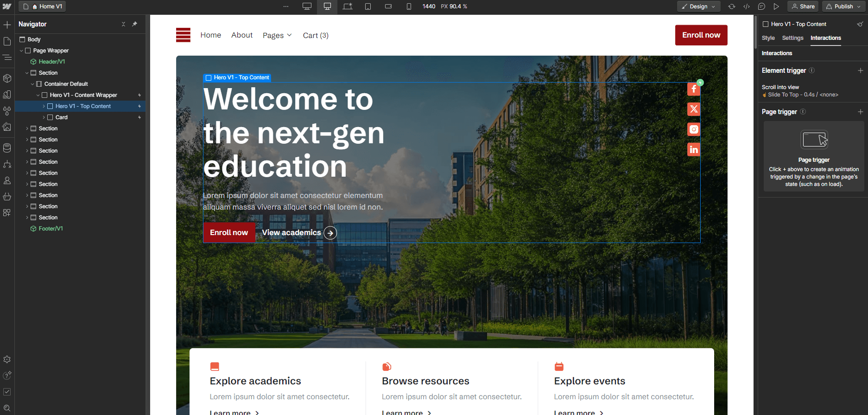Open the Ecommerce basket icon
This screenshot has height=415, width=868.
click(7, 197)
